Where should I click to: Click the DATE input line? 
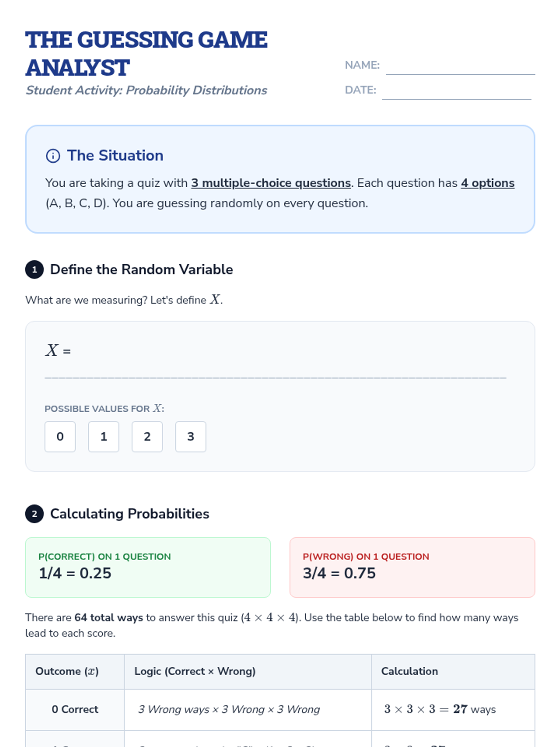pyautogui.click(x=456, y=92)
